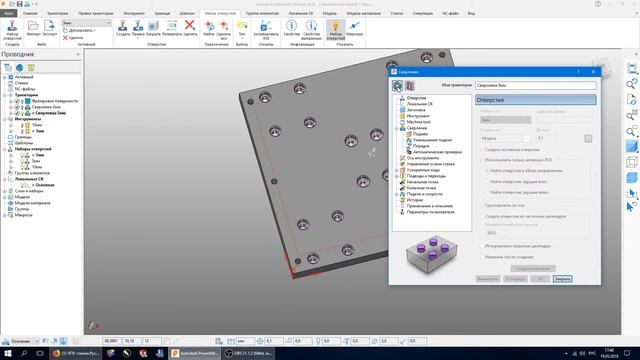640x360 pixels.
Task: Toggle Группировать по оси checkbox
Action: [x=482, y=205]
